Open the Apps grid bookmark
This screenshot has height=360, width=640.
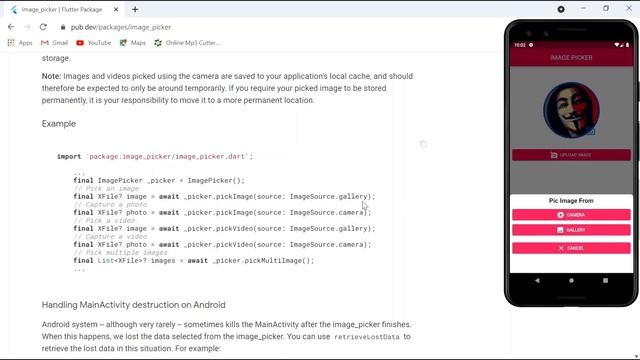[20, 42]
